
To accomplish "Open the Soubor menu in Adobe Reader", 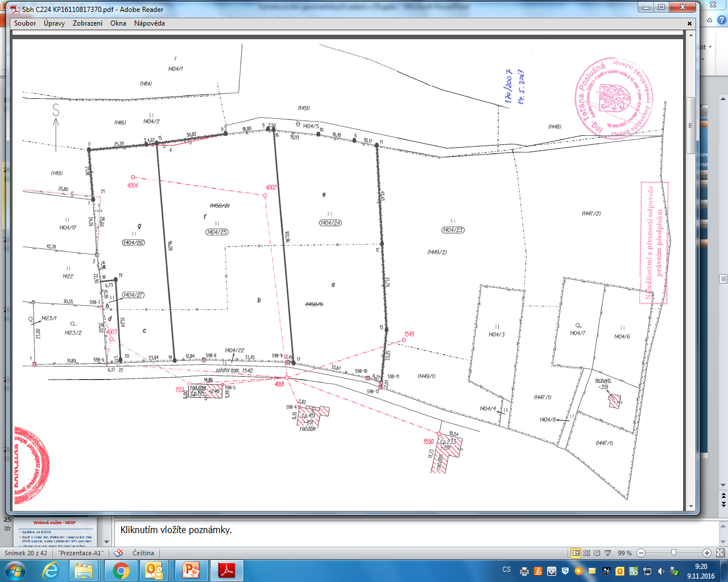I will pos(25,23).
